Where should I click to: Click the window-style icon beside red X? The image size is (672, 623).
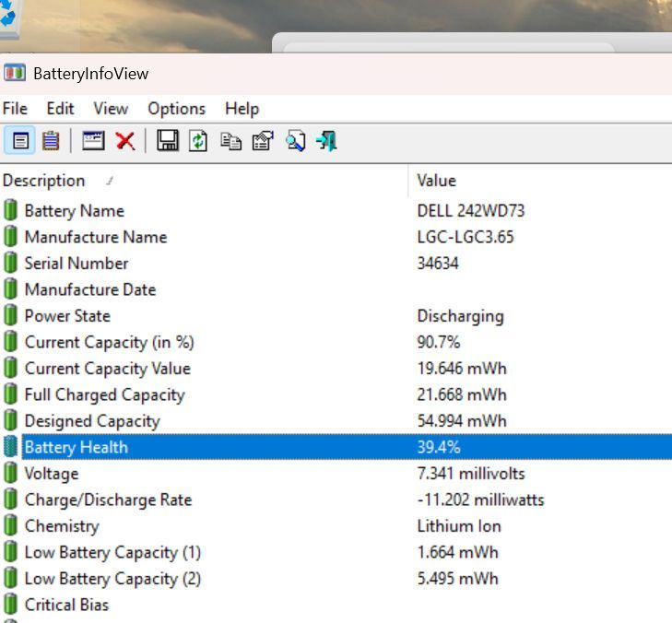pos(93,141)
